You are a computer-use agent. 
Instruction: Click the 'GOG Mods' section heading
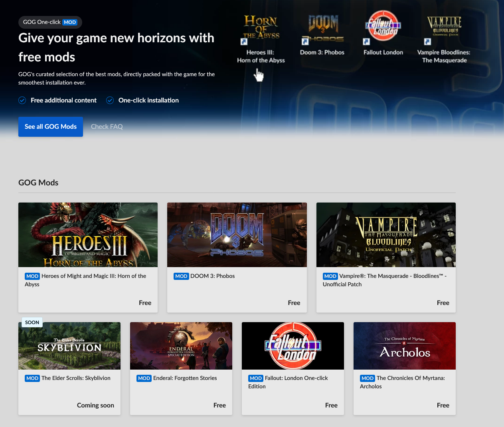[x=38, y=183]
